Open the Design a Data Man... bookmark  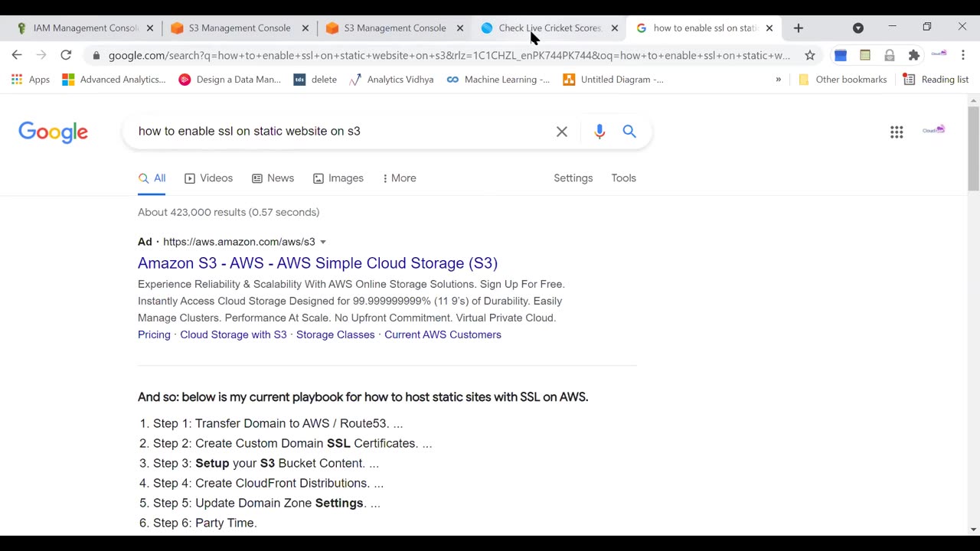tap(230, 80)
